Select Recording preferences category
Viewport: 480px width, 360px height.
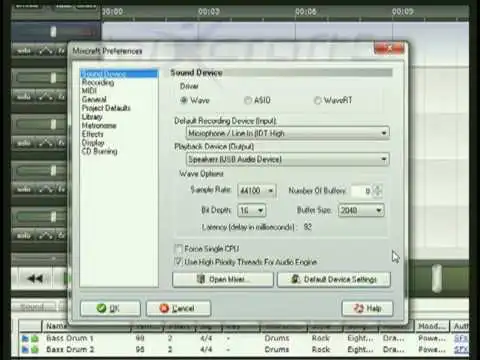point(98,82)
